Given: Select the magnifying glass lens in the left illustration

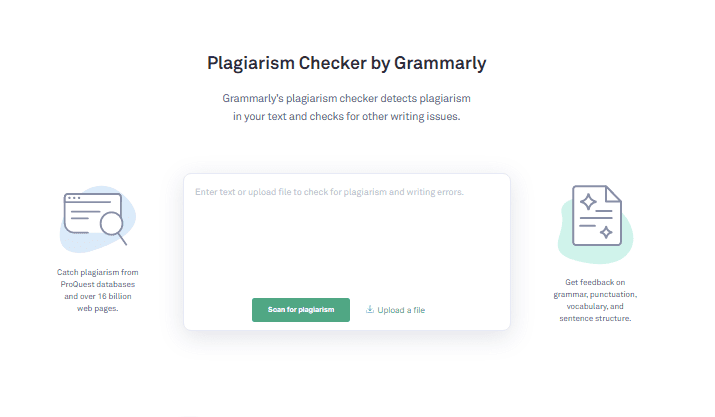Looking at the screenshot, I should pos(111,224).
